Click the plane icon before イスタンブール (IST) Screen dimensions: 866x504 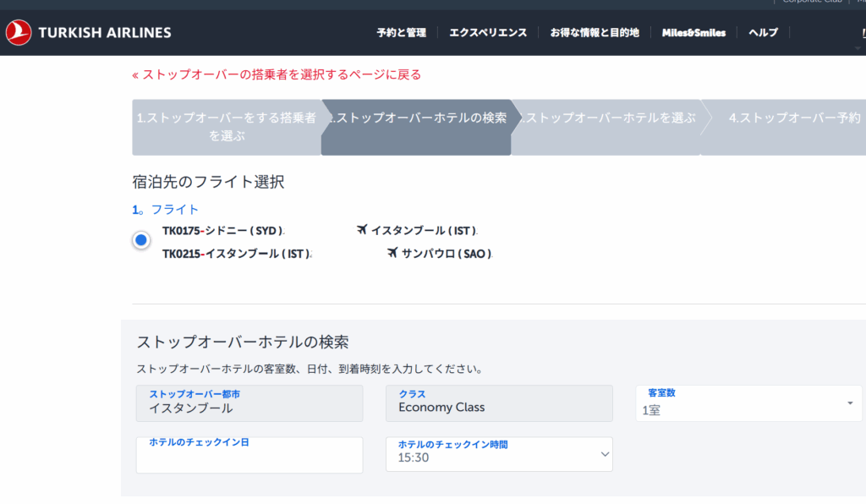(362, 230)
